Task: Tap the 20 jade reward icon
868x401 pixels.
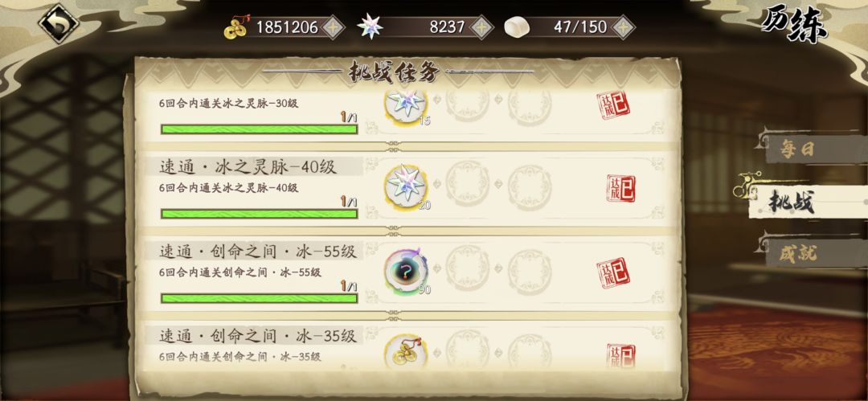Action: (x=407, y=183)
